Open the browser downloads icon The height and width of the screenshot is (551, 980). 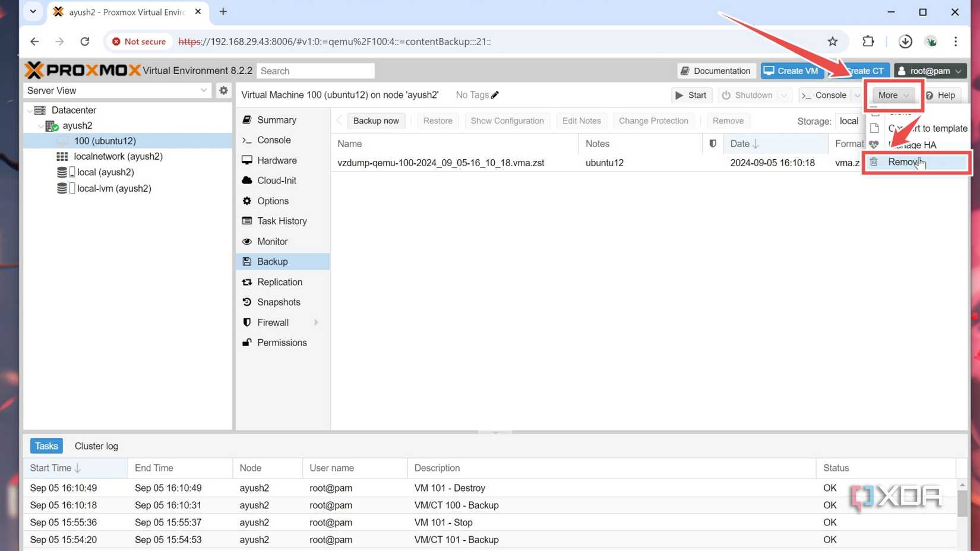click(x=905, y=42)
